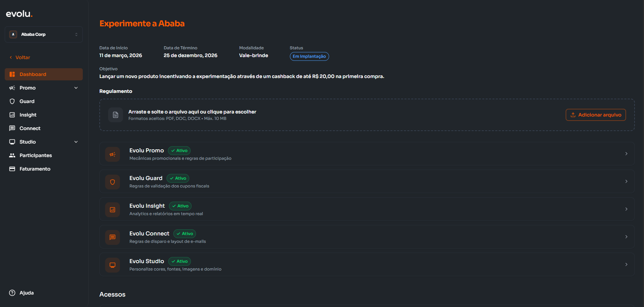Go to Participantes in the sidebar
644x307 pixels.
click(35, 155)
